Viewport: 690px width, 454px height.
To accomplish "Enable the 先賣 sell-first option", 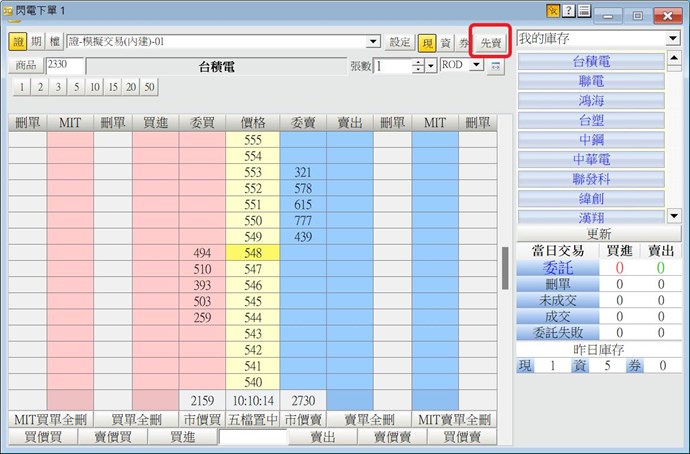I will tap(491, 42).
